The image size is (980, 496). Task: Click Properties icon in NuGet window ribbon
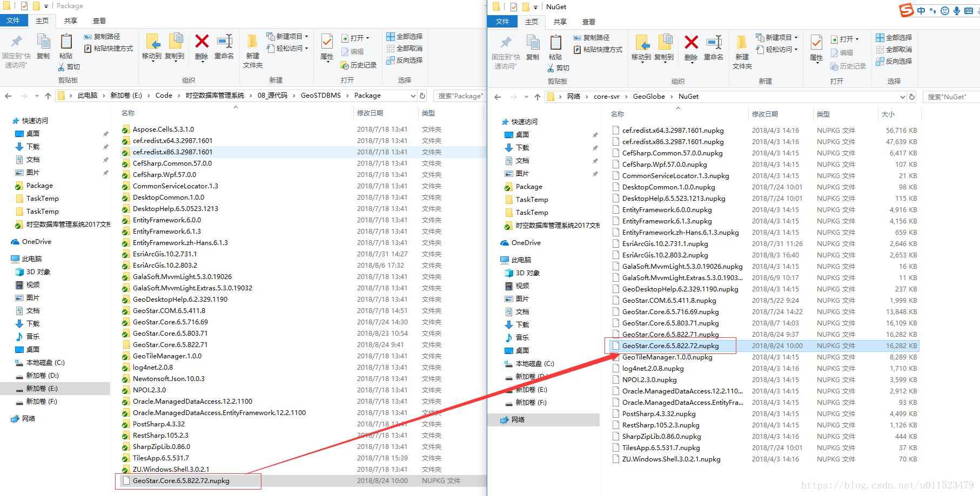(x=816, y=43)
